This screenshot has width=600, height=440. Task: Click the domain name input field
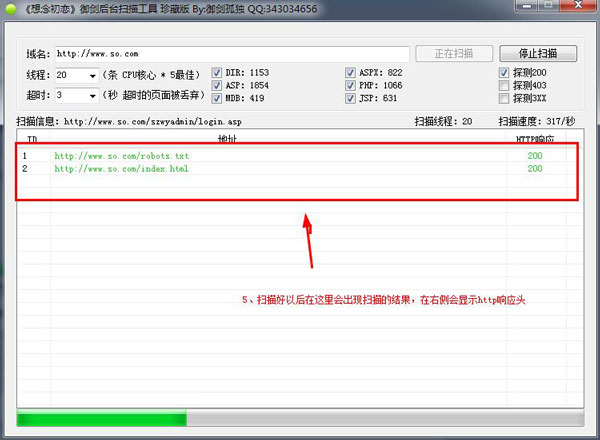tap(232, 53)
